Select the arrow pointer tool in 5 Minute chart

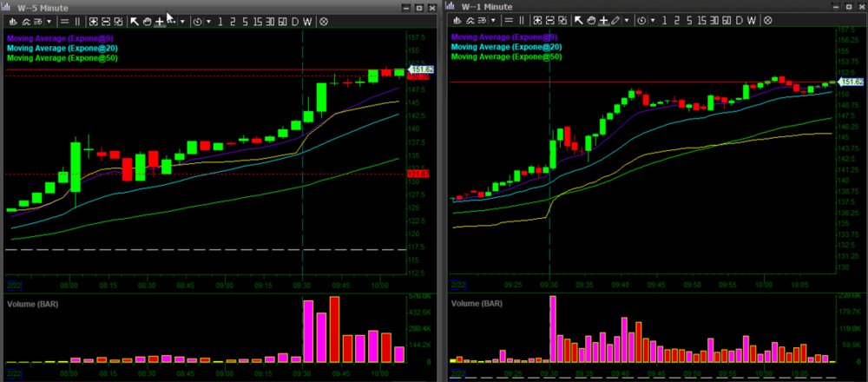pos(135,21)
